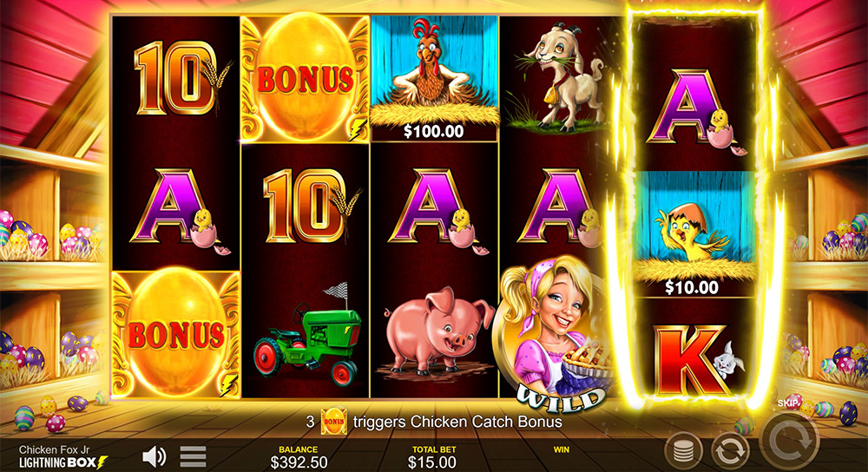
Task: Click the BONUS egg at bottom of reel one
Action: tap(176, 334)
